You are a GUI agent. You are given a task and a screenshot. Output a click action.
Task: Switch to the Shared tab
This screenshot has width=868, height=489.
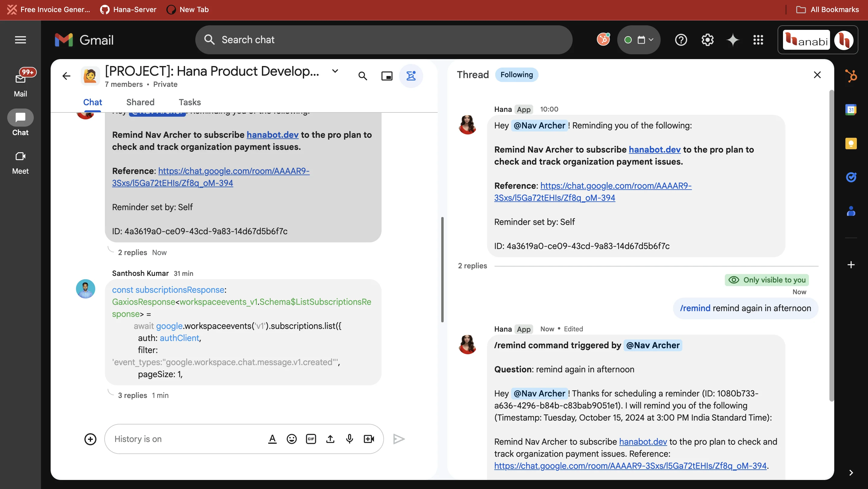[140, 102]
